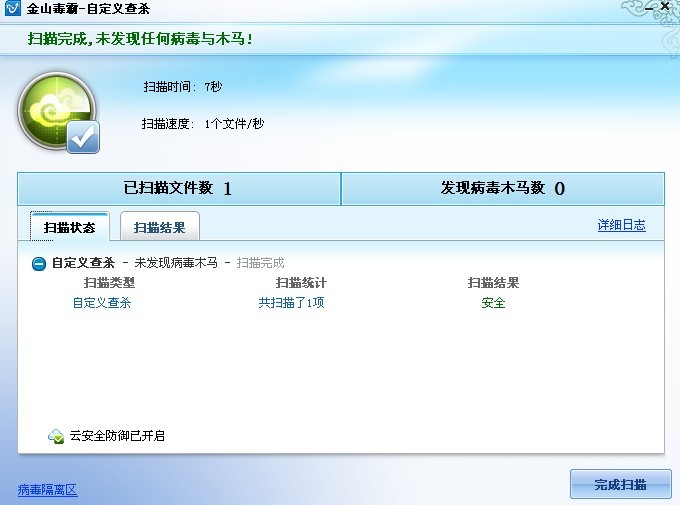The width and height of the screenshot is (680, 505).
Task: Minimize the scan window
Action: tap(649, 8)
